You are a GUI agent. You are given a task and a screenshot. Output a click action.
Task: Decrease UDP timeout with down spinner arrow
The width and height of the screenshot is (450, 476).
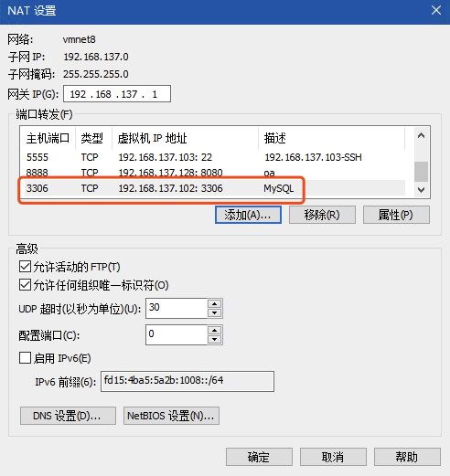[x=215, y=312]
